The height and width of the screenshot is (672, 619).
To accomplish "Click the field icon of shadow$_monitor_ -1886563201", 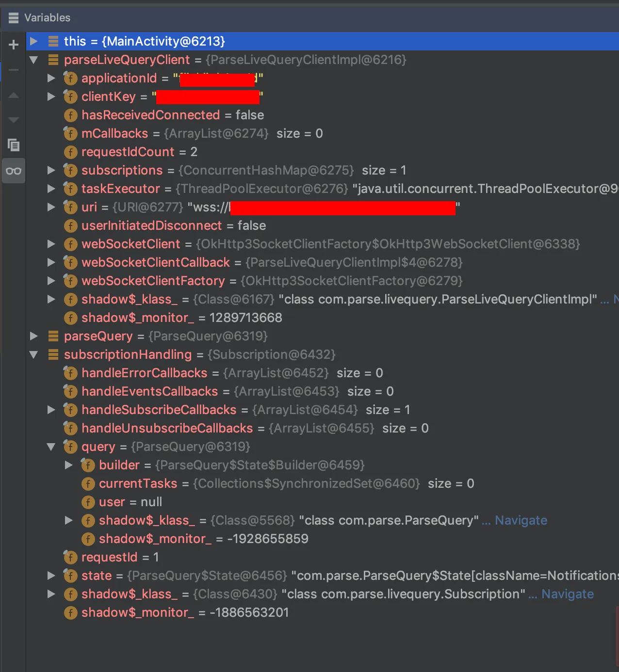I will tap(70, 612).
